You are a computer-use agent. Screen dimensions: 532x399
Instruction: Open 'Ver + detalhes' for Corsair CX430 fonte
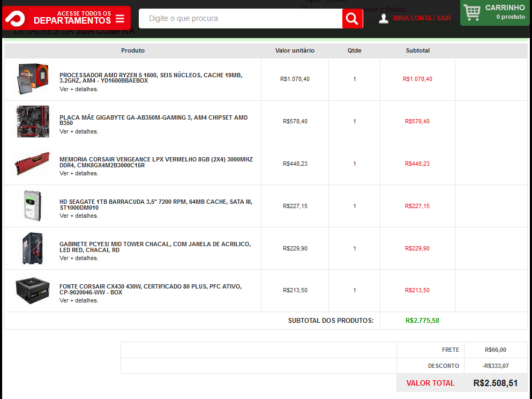(79, 300)
